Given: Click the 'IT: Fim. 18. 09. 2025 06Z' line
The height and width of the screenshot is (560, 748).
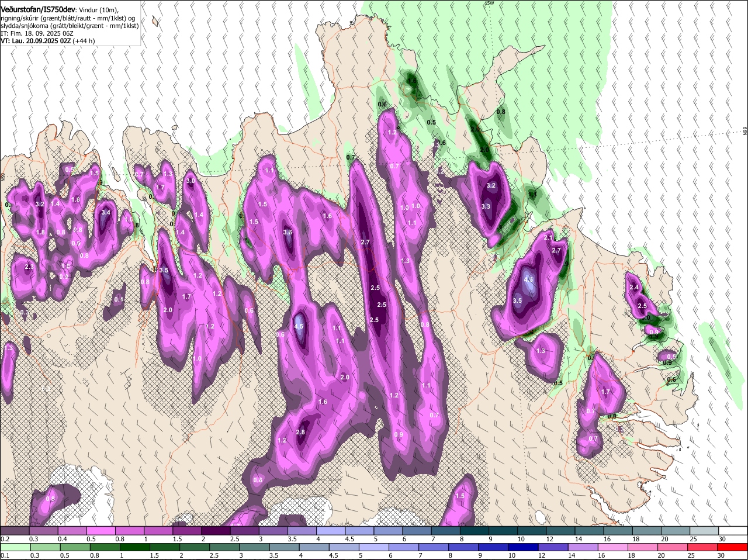Looking at the screenshot, I should pos(37,33).
